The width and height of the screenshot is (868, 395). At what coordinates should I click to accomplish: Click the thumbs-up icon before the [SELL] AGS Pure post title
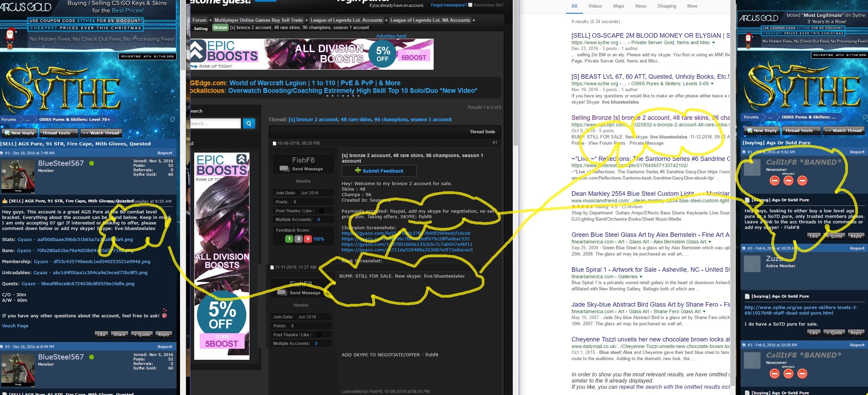(5, 201)
